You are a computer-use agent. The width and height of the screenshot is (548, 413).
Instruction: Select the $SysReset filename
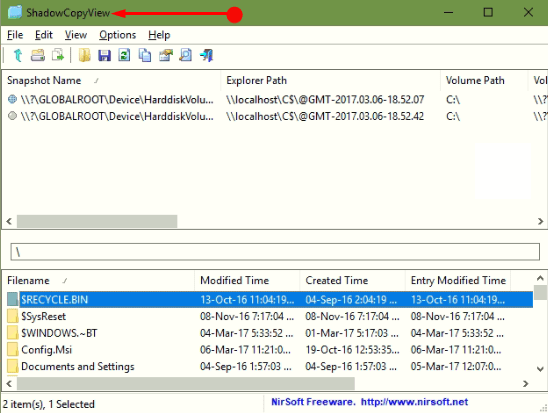[43, 316]
